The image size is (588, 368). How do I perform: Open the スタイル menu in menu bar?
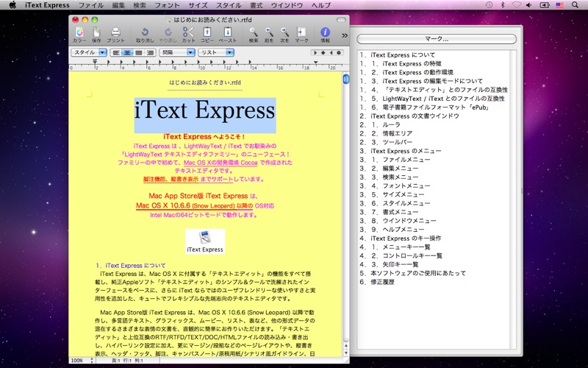pos(229,5)
